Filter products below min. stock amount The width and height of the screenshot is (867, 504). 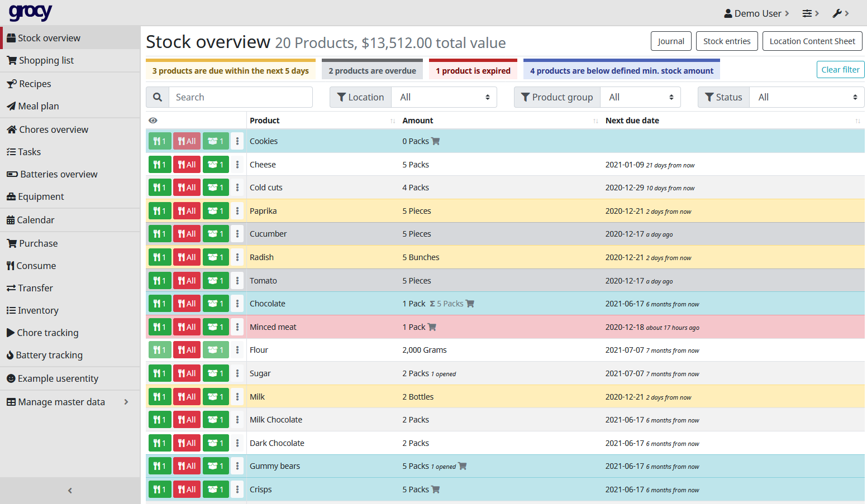[x=621, y=71]
